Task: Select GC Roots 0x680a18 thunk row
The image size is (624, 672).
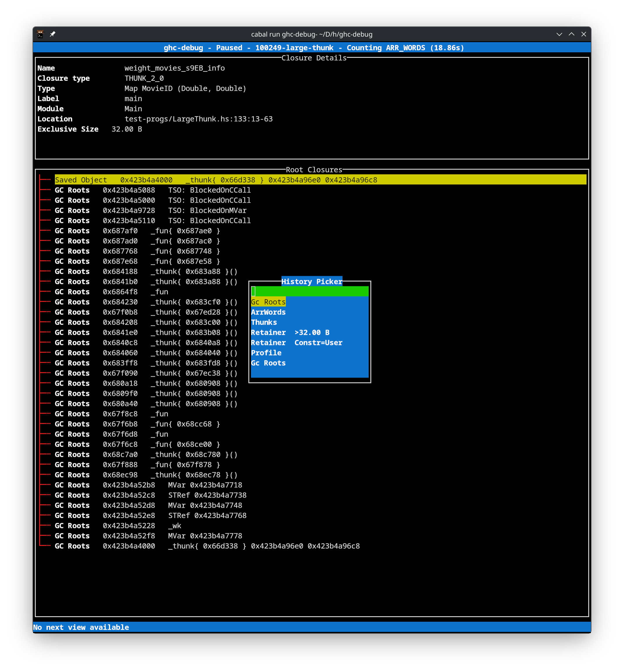Action: pos(146,383)
